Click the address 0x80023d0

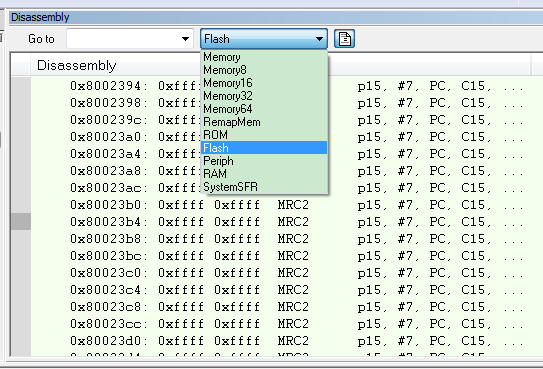tap(109, 341)
